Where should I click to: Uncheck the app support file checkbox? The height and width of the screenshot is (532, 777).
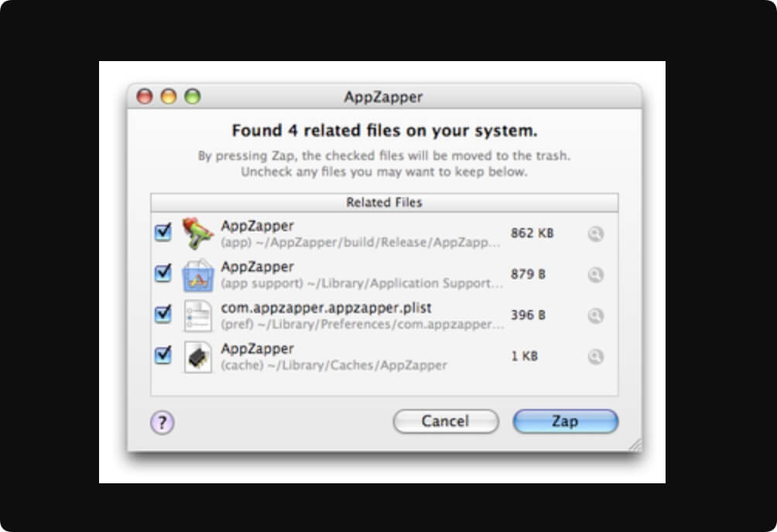(x=163, y=273)
